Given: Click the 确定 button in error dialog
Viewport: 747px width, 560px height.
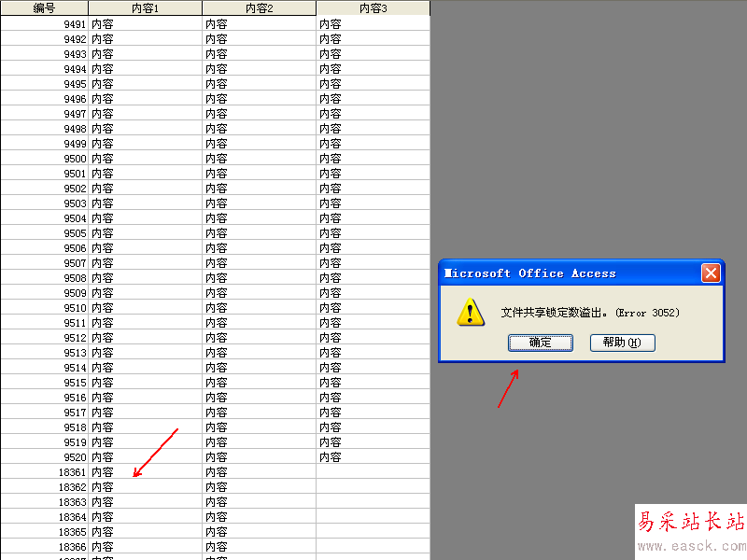Looking at the screenshot, I should [x=541, y=343].
